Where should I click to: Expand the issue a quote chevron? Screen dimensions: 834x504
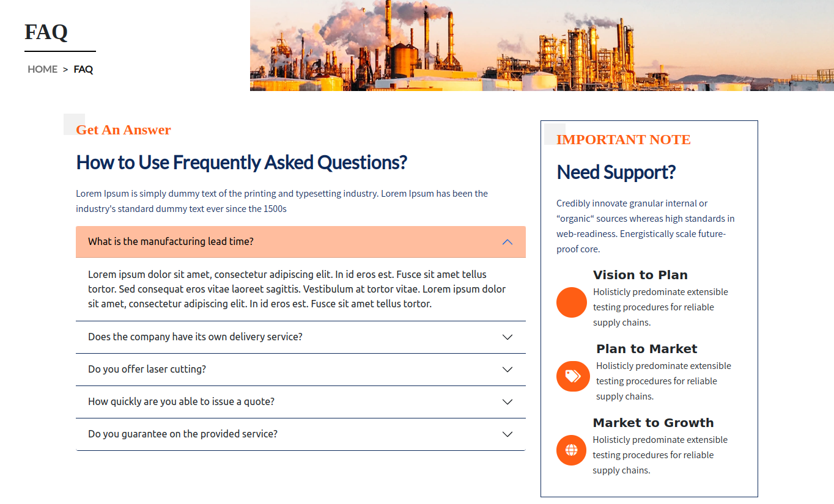[507, 402]
